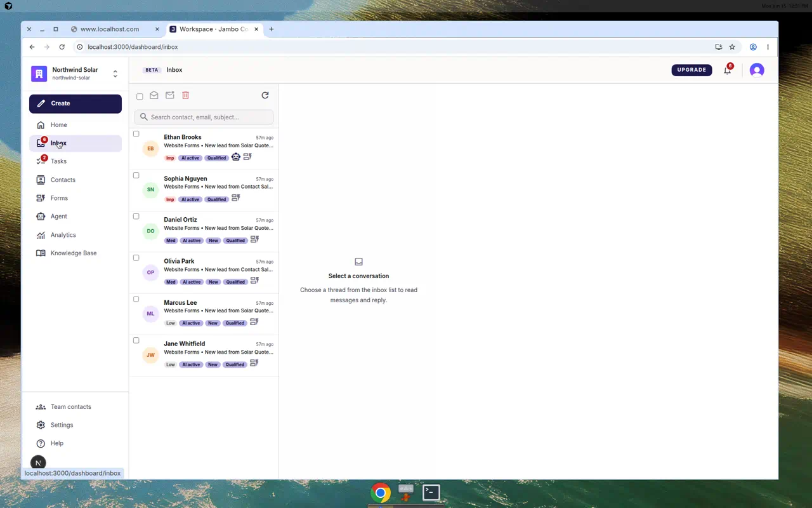The image size is (812, 508).
Task: Delete selected threads with trash icon
Action: pyautogui.click(x=186, y=95)
